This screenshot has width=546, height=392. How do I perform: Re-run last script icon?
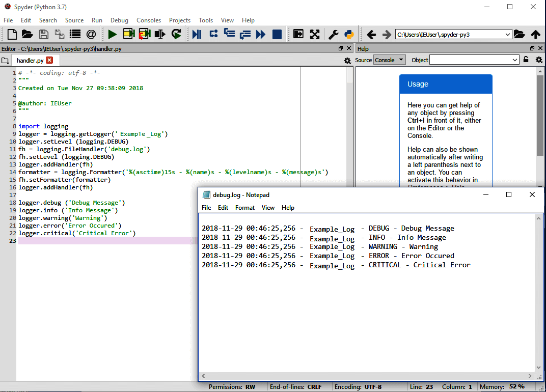click(x=176, y=34)
